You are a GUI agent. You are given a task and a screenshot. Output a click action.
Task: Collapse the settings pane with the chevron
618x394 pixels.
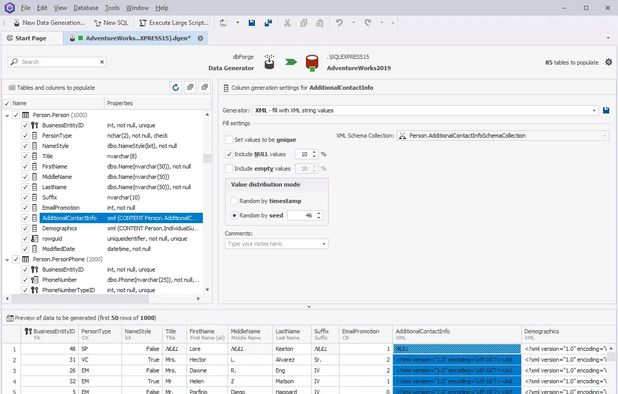309,307
